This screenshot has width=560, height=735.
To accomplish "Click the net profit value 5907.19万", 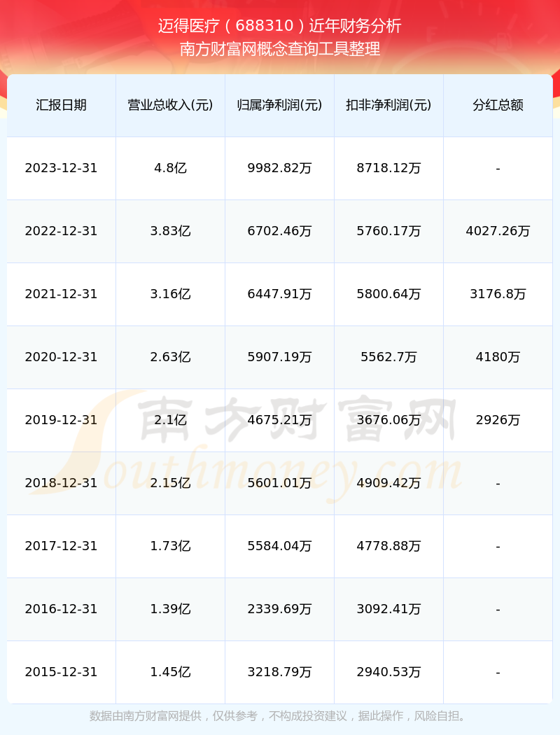I will pyautogui.click(x=280, y=357).
